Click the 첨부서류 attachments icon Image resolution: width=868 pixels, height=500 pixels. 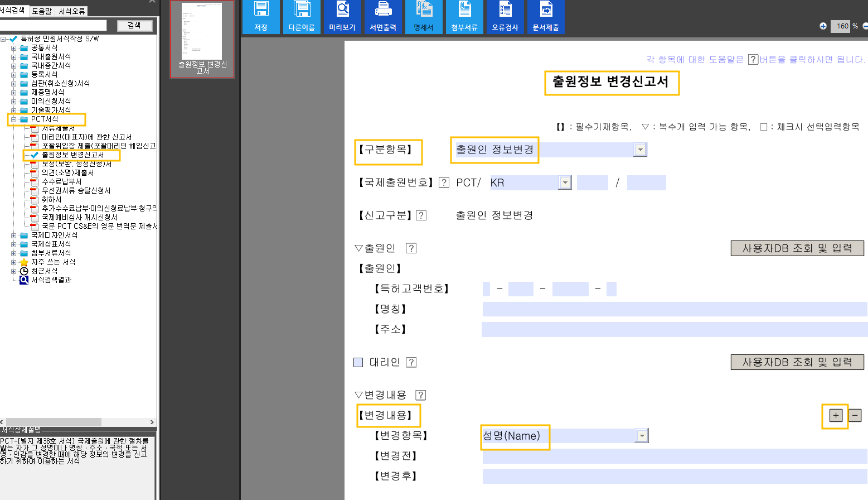pyautogui.click(x=464, y=17)
